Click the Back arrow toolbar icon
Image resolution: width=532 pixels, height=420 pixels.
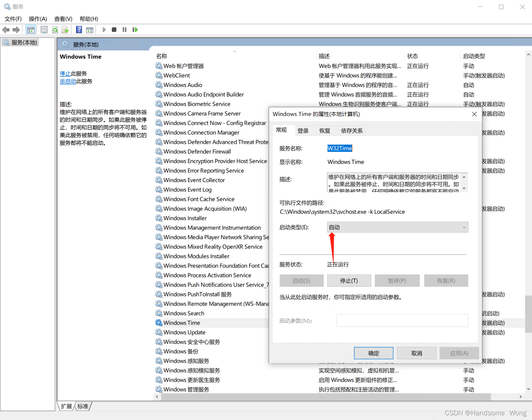point(6,30)
